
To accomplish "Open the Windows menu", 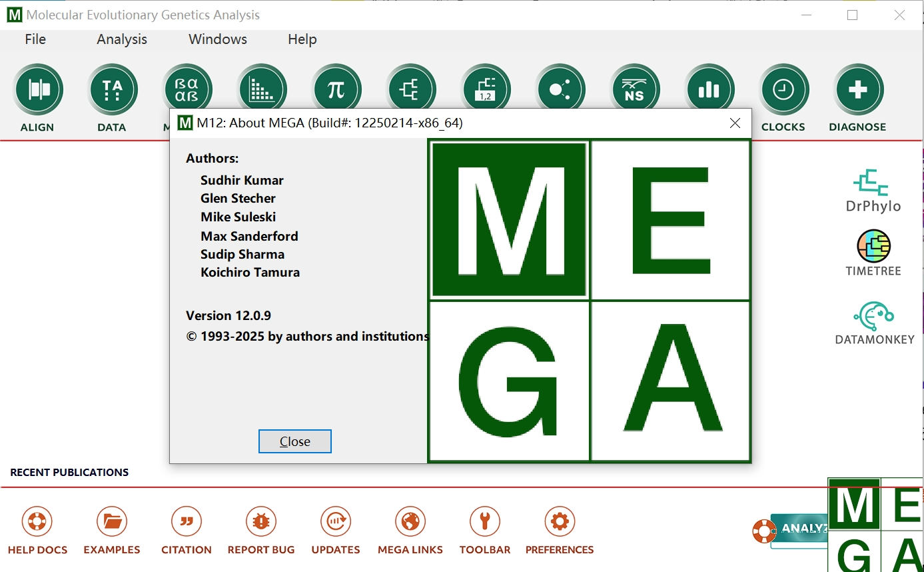I will point(218,39).
